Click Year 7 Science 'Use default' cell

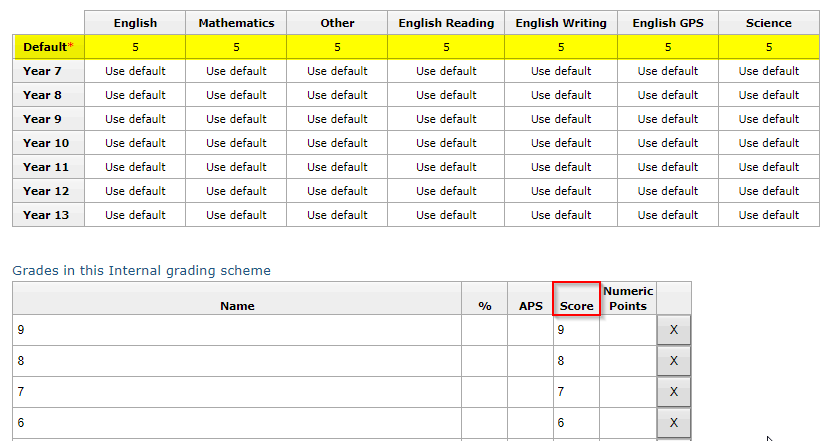click(x=769, y=71)
